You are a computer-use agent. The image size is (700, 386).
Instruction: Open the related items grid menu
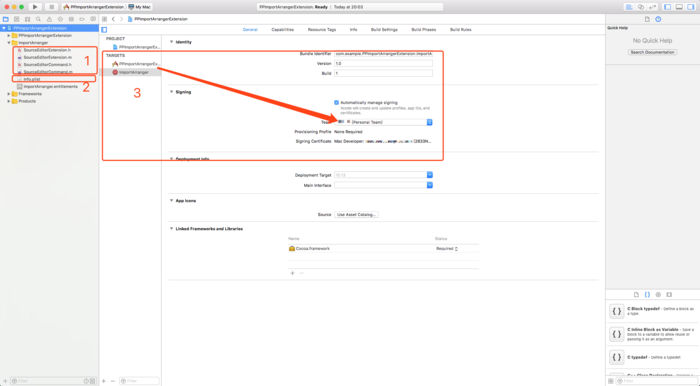(x=104, y=19)
